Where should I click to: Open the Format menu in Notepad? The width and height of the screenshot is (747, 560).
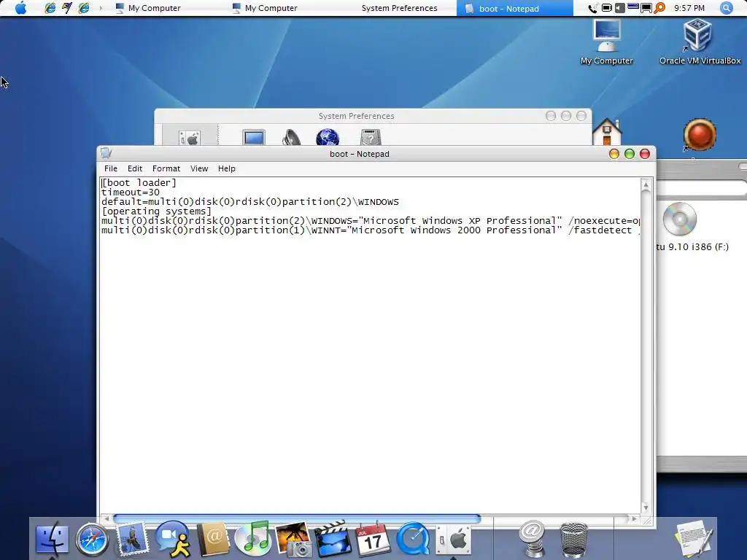[x=166, y=168]
